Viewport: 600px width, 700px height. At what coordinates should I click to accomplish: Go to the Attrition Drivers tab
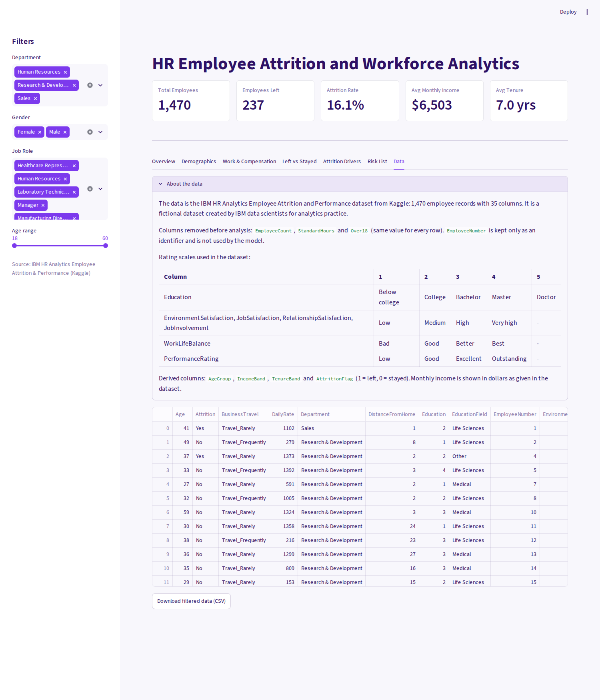[342, 162]
